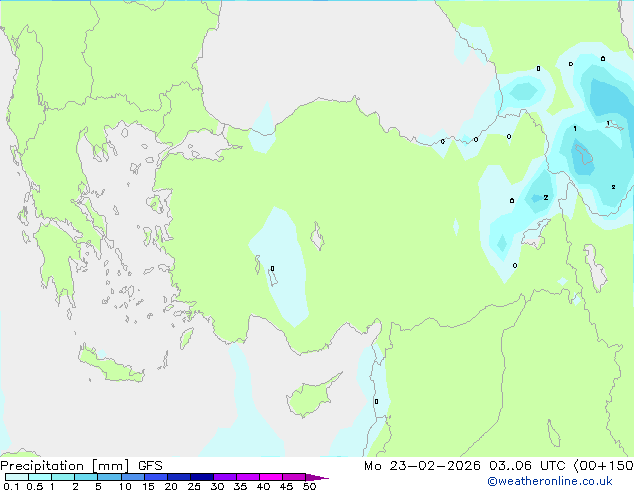Click the 'Precipitation [mm]' title text
Image resolution: width=634 pixels, height=490 pixels.
pos(65,466)
